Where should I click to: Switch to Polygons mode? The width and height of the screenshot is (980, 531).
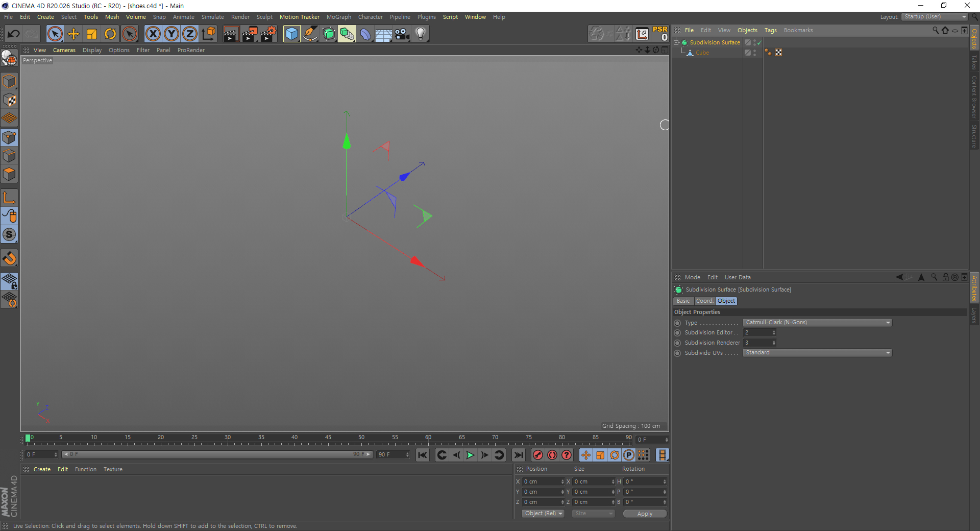(x=9, y=174)
